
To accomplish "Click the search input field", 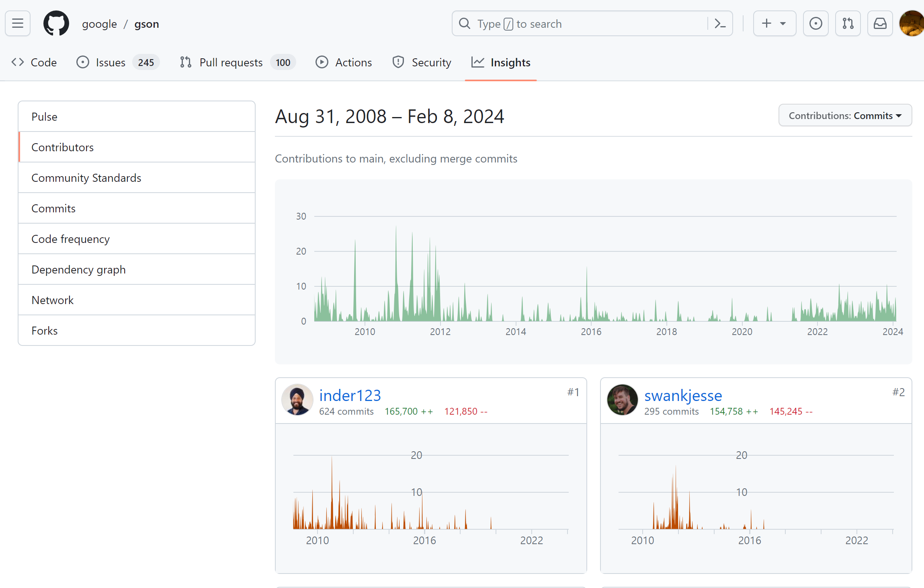I will pos(583,24).
